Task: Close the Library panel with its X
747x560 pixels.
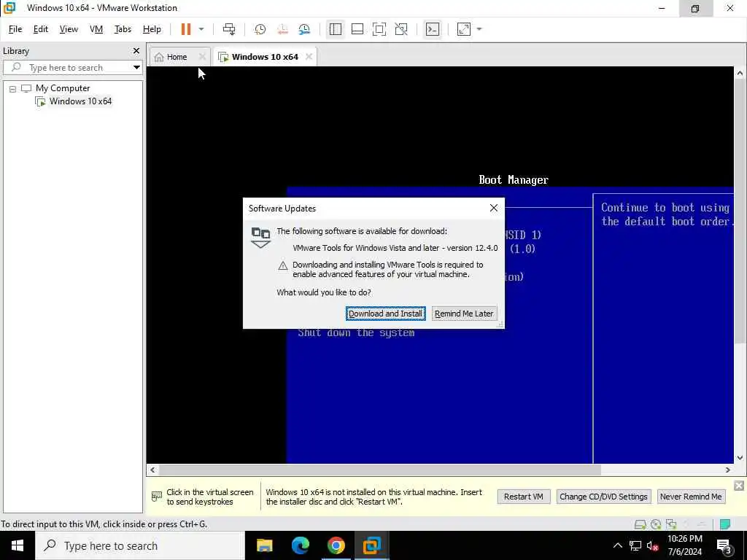Action: pos(136,50)
